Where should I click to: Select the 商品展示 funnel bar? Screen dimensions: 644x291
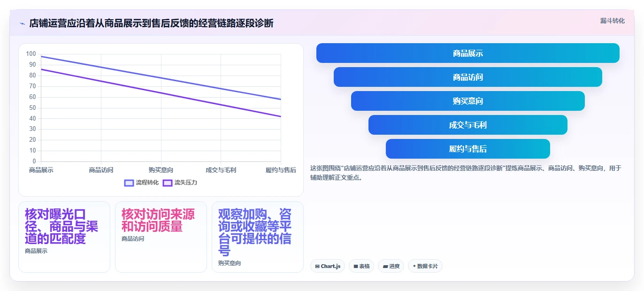click(468, 53)
